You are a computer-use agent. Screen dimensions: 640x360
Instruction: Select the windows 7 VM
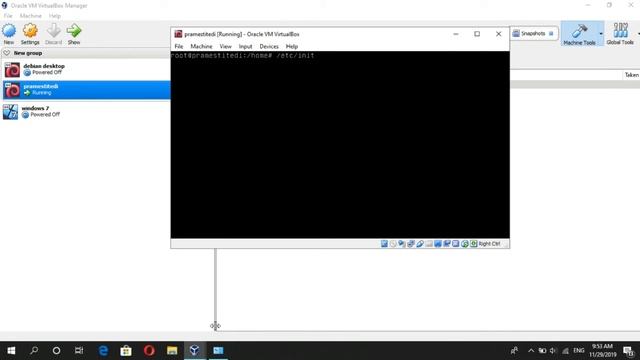[x=85, y=111]
